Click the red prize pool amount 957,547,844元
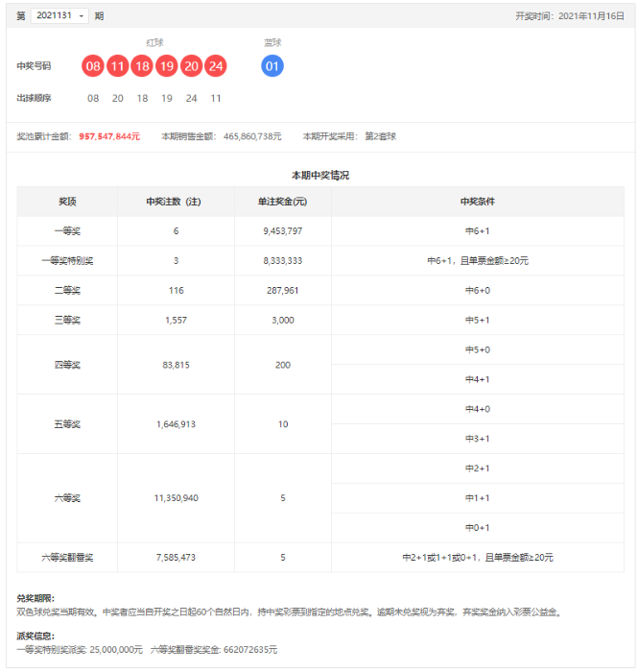Viewport: 638px width, 672px height. (109, 136)
